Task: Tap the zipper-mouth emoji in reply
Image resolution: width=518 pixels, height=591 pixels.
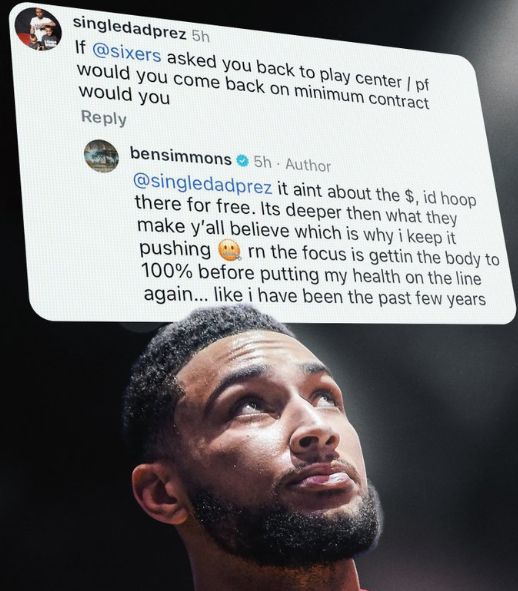Action: click(229, 250)
